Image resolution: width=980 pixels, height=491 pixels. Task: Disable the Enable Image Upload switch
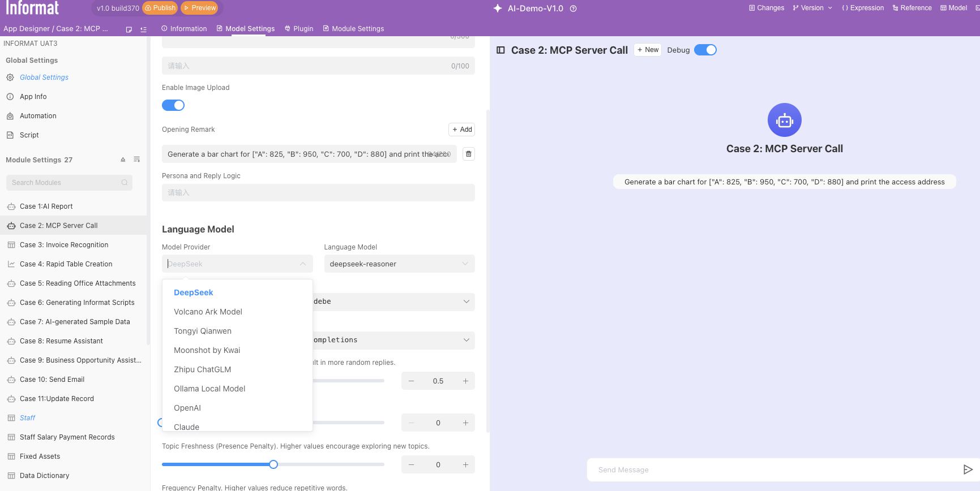(x=173, y=105)
